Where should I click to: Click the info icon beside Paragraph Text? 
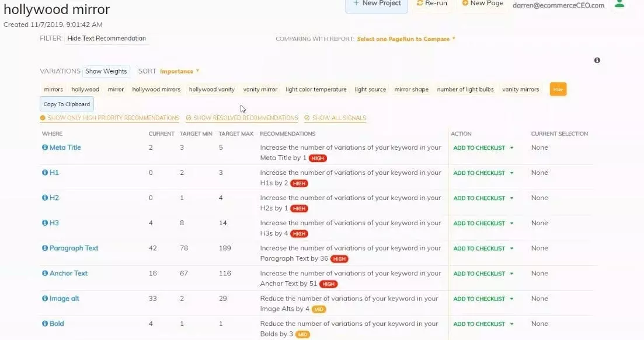[x=45, y=248]
